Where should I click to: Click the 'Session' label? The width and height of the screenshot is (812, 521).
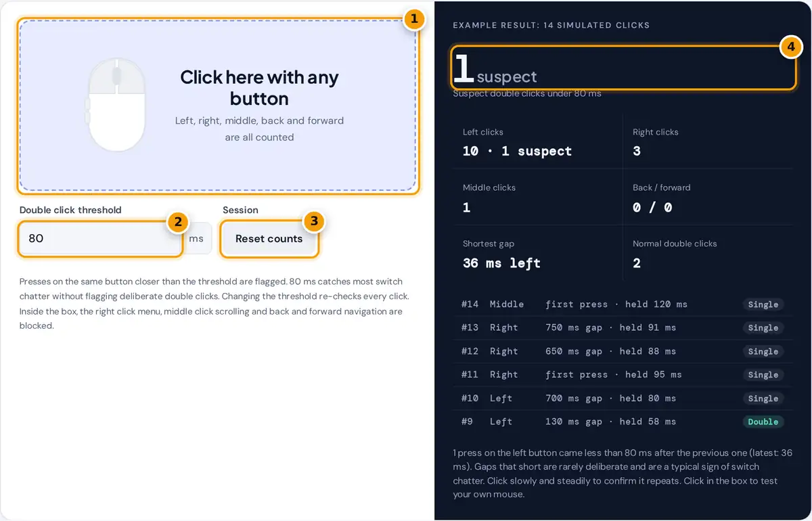[240, 210]
